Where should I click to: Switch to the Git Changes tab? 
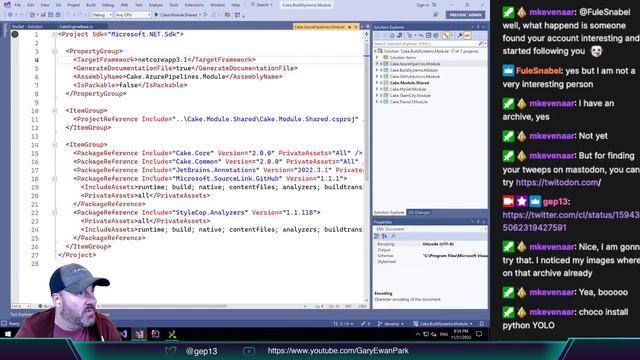point(419,213)
